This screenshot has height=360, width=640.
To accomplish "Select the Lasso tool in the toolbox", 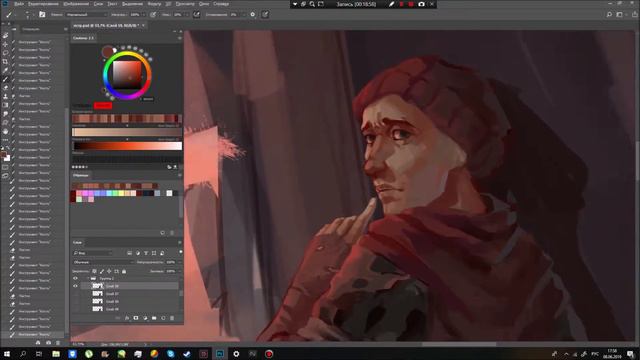I will coord(5,53).
